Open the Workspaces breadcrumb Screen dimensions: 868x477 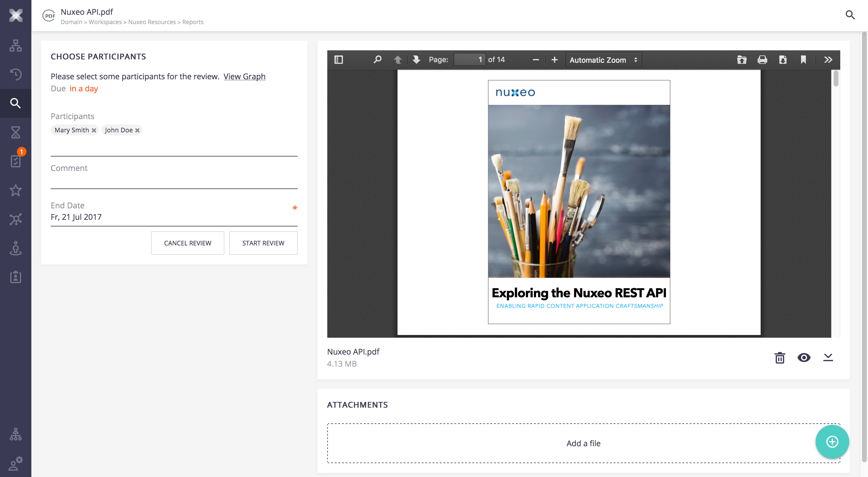pyautogui.click(x=105, y=22)
